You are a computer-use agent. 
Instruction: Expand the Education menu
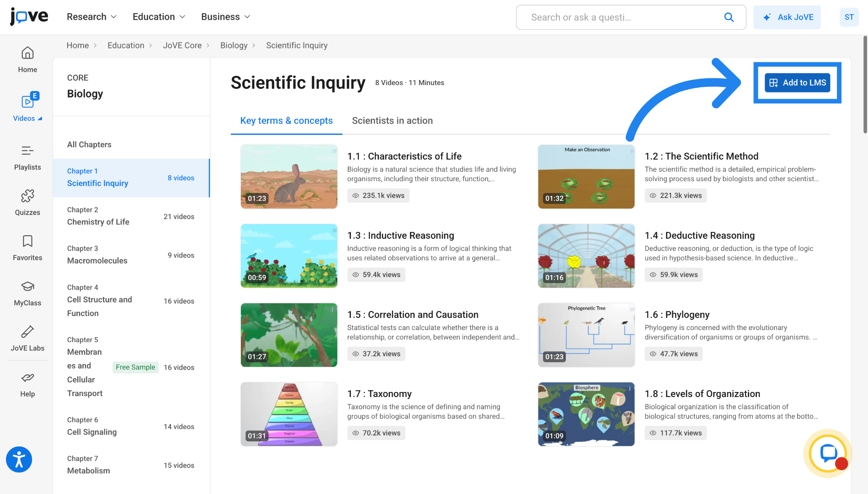click(x=159, y=17)
